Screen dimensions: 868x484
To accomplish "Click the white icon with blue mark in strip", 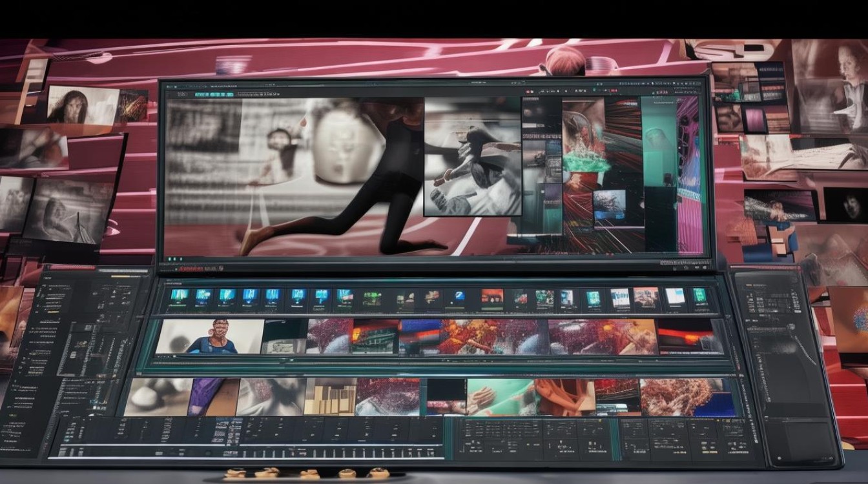I will pos(566,298).
